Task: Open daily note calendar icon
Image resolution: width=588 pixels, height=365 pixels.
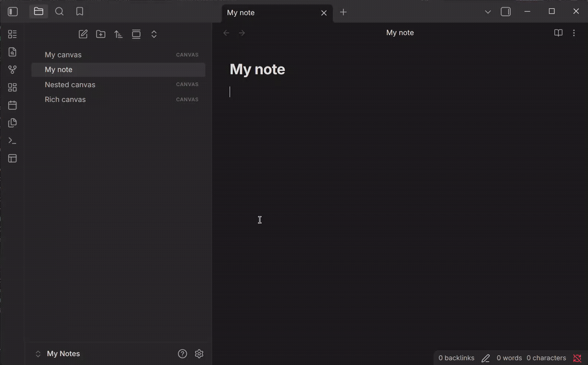Action: (12, 105)
